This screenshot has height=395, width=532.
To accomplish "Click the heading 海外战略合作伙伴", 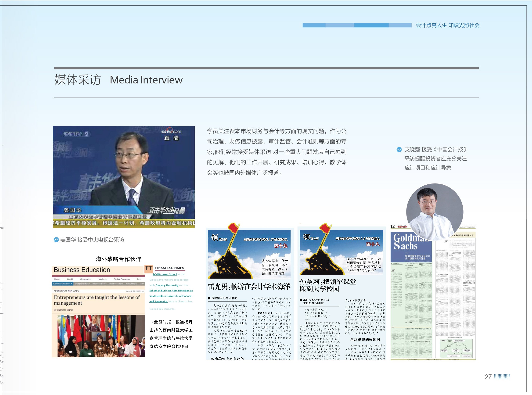I will [119, 259].
